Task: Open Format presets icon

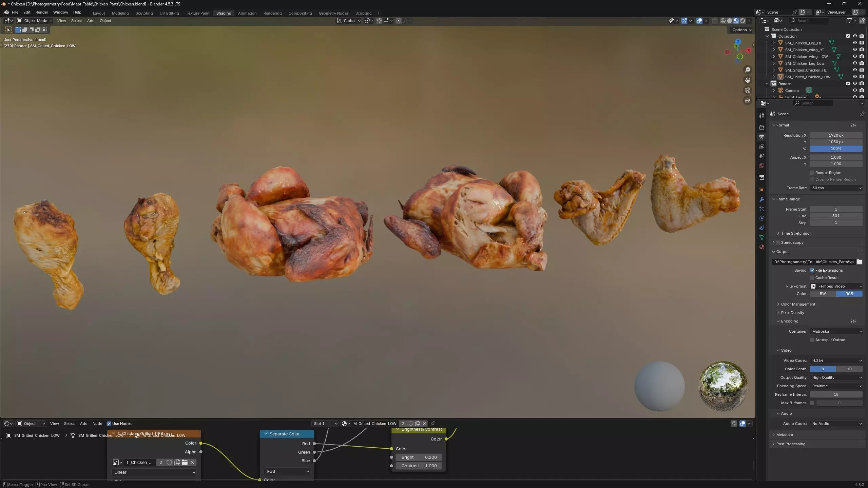Action: click(853, 125)
